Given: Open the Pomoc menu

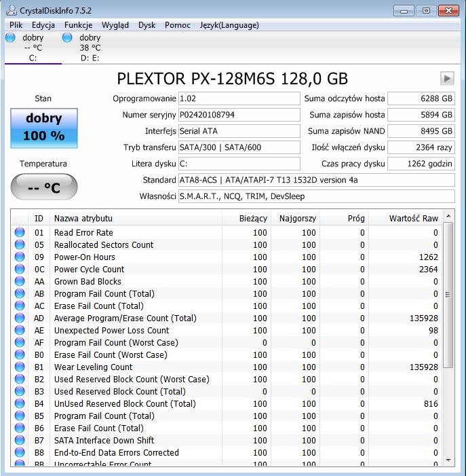Looking at the screenshot, I should point(177,25).
